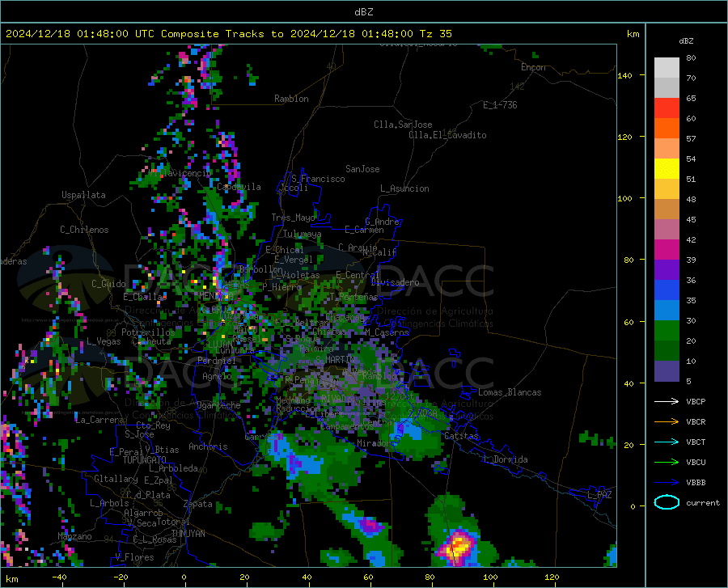Pick the magenta 42 dBZ legend swatch
This screenshot has width=728, height=588.
pos(667,250)
